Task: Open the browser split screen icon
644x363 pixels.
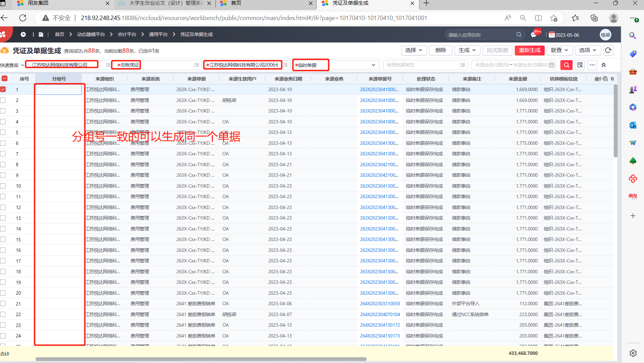Action: click(x=538, y=18)
